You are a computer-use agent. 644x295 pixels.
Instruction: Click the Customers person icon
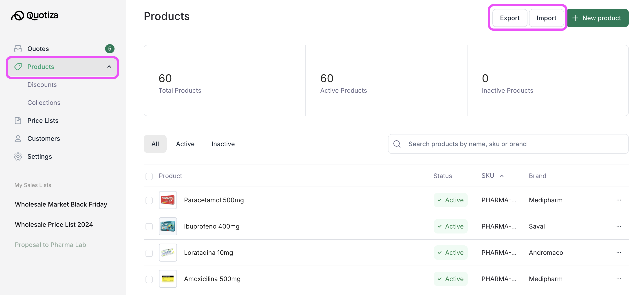(x=18, y=139)
